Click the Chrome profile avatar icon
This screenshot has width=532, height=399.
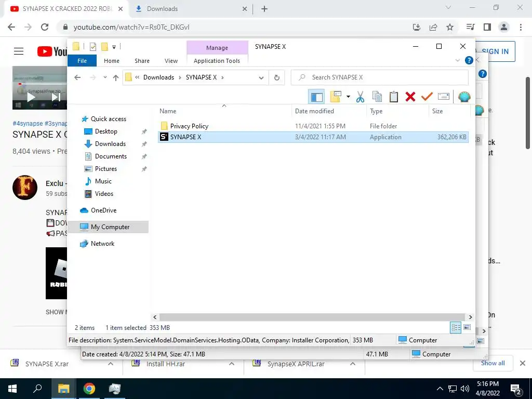[504, 27]
